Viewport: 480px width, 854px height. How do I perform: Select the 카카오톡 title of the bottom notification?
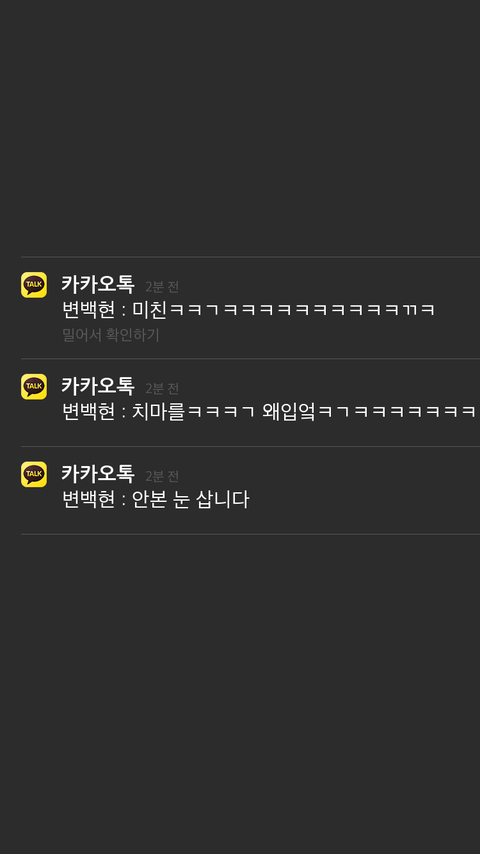pos(98,474)
